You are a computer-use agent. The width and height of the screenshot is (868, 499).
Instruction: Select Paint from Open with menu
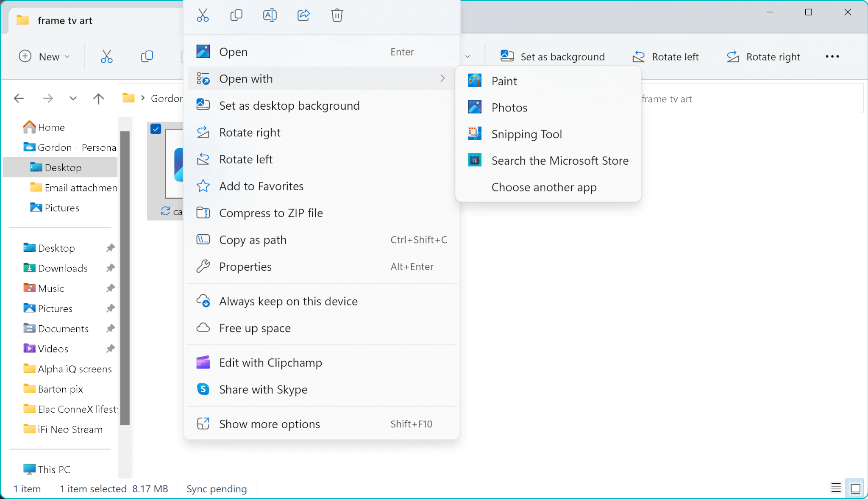[x=504, y=80]
